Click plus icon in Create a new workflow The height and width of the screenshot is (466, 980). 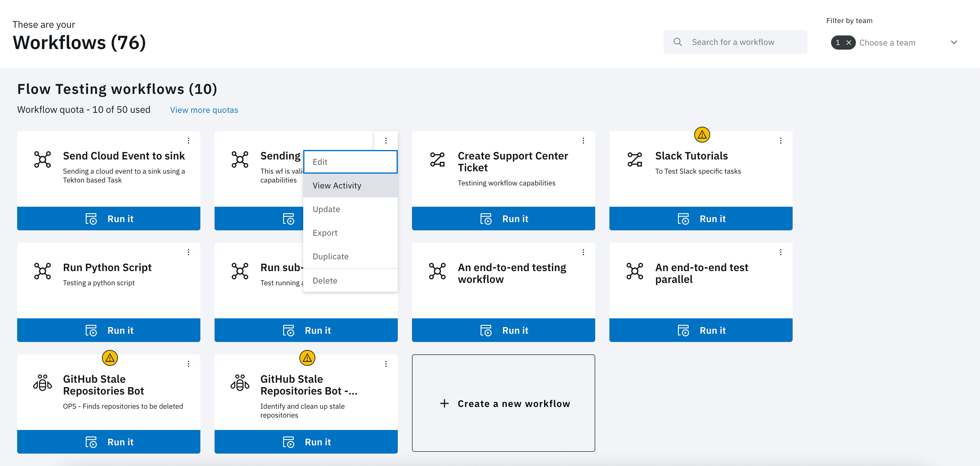click(x=444, y=404)
